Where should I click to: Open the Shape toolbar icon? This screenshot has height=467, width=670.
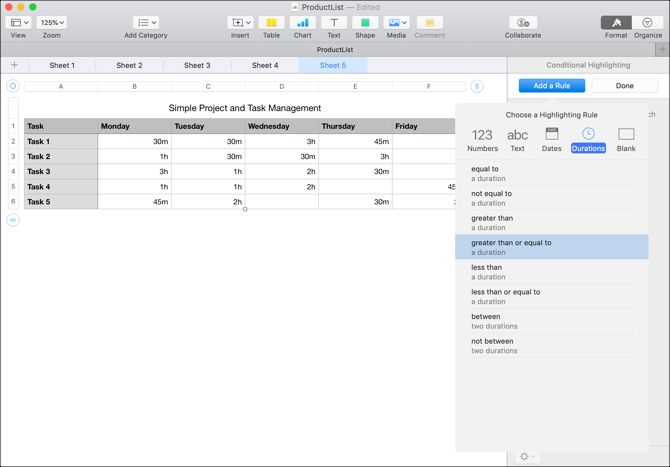point(365,23)
